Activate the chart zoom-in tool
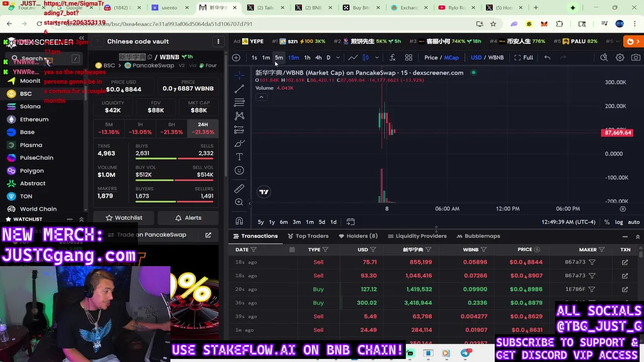Viewport: 644px width, 362px height. click(239, 202)
